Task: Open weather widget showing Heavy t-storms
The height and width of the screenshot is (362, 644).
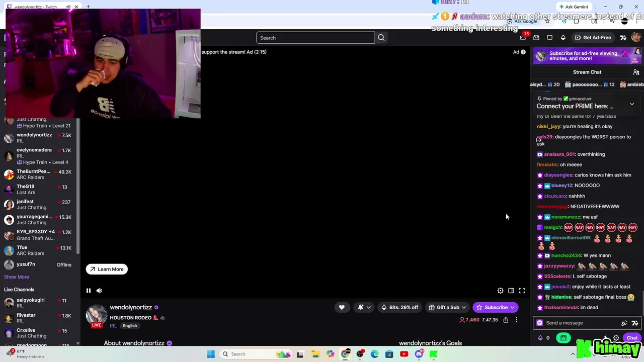Action: 25,354
